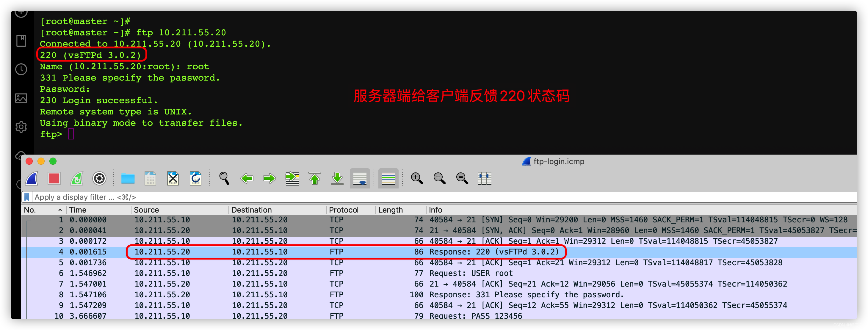This screenshot has width=868, height=330.
Task: Sort packets by the Info column
Action: tap(642, 210)
